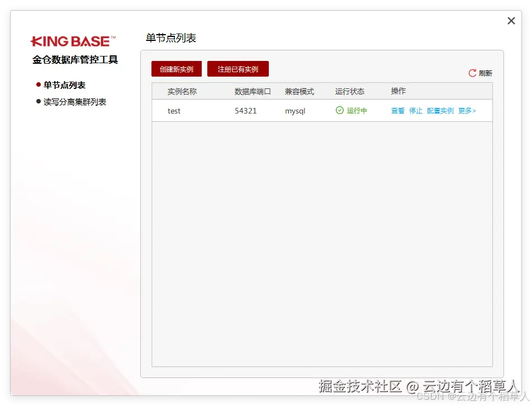Screen dimensions: 532x406
Task: Expand the 更多> options for test
Action: (467, 111)
